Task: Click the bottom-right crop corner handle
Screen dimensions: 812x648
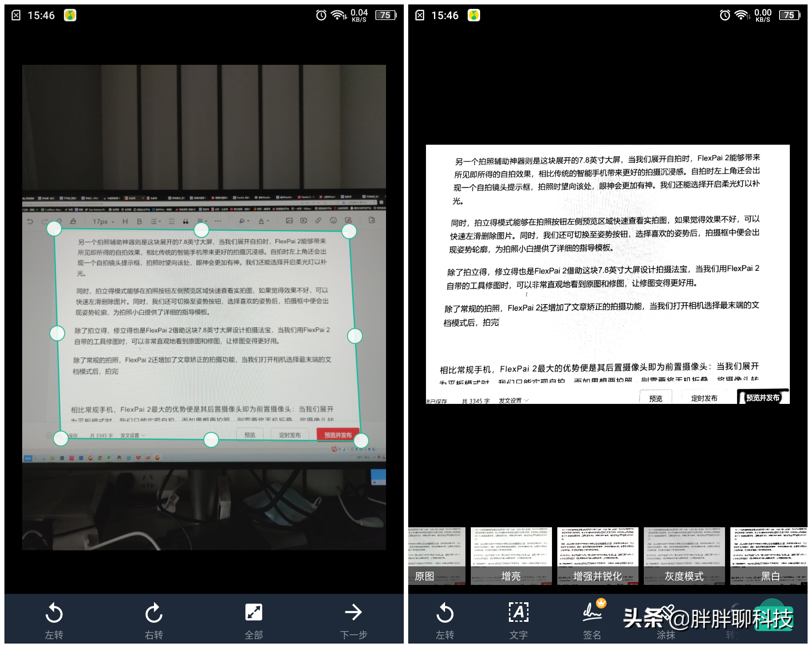Action: 361,441
